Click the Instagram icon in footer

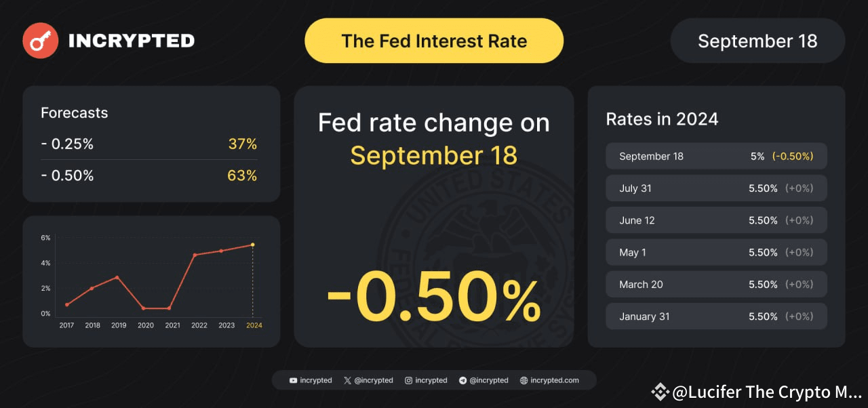[x=408, y=380]
